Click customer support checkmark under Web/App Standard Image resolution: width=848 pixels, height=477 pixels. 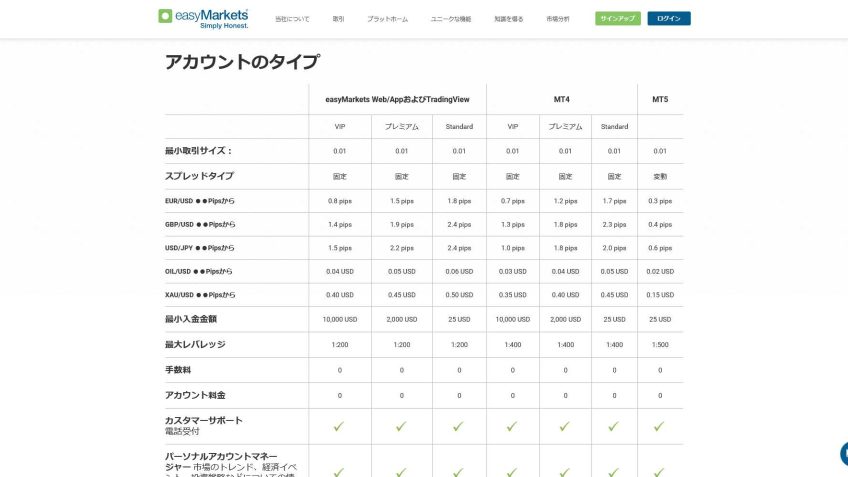[x=459, y=426]
